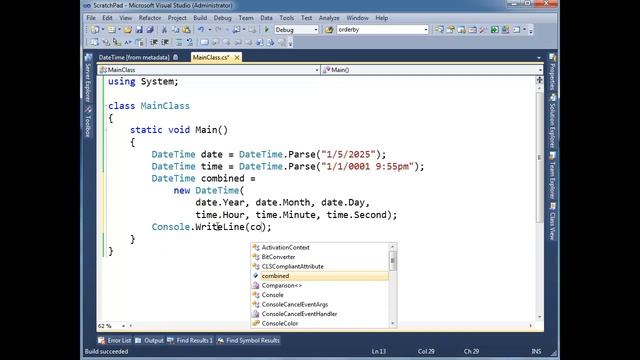Open the Analyze menu
The width and height of the screenshot is (640, 360).
tap(329, 18)
